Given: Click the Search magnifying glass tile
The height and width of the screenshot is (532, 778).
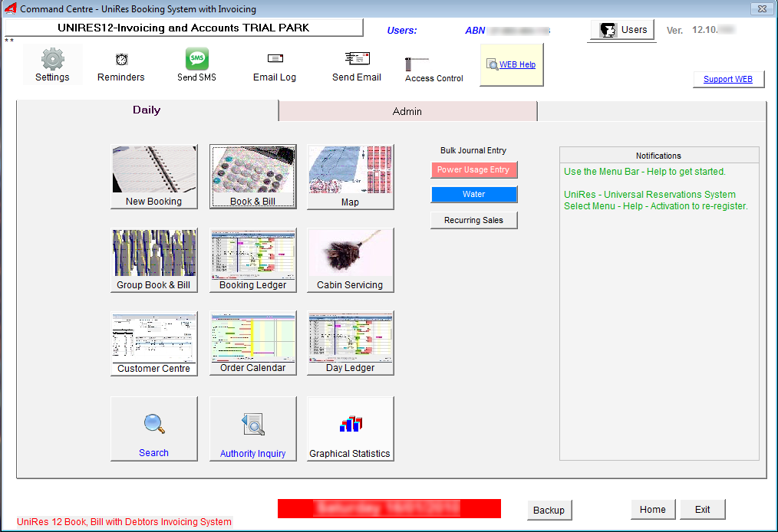Looking at the screenshot, I should coord(153,429).
